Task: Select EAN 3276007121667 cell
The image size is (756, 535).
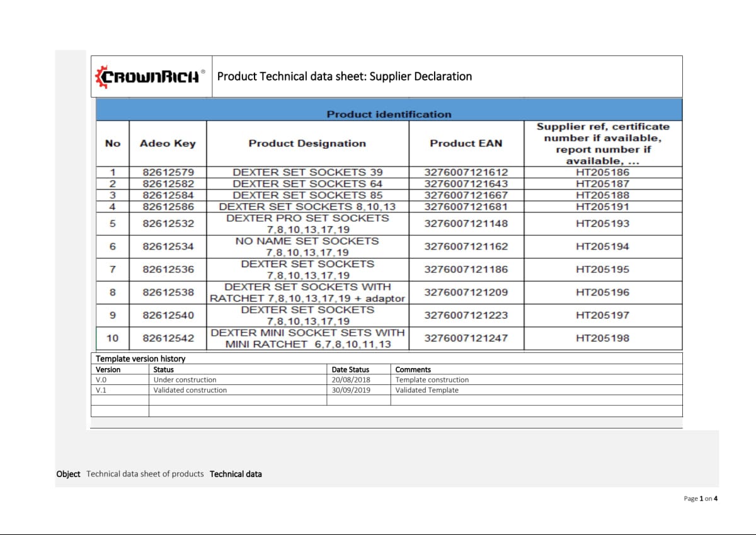Action: 466,195
